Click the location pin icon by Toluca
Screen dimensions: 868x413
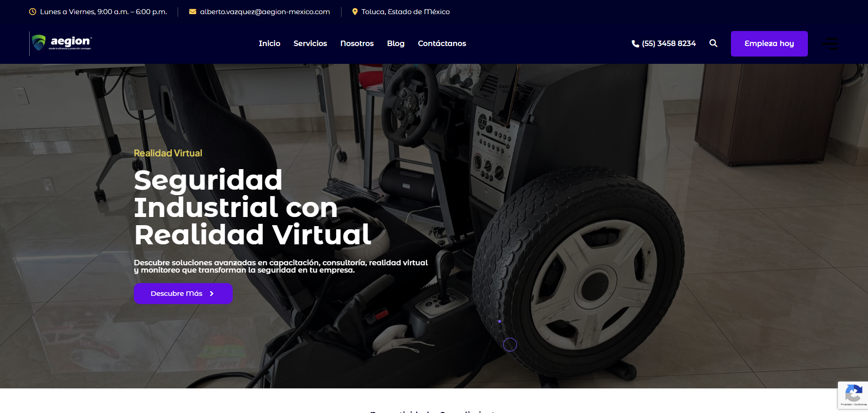click(x=355, y=12)
